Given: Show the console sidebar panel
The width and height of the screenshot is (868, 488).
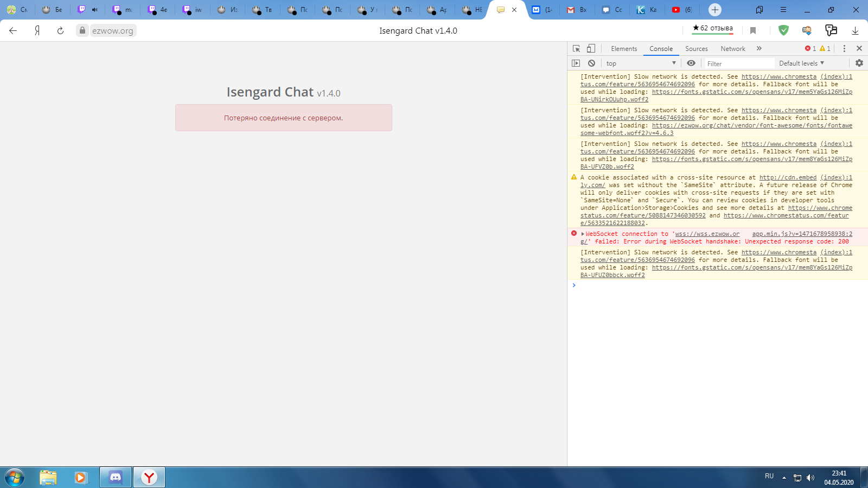Looking at the screenshot, I should pyautogui.click(x=576, y=63).
